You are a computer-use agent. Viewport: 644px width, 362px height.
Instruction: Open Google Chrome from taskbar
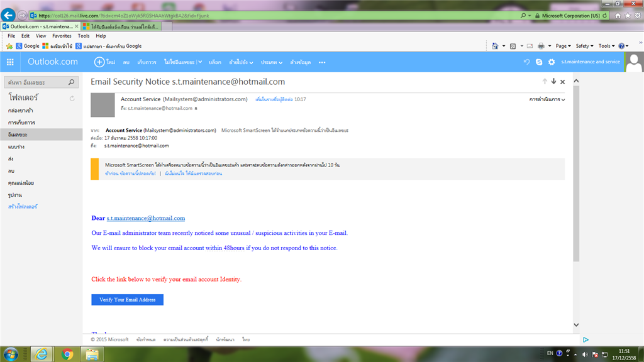coord(67,354)
